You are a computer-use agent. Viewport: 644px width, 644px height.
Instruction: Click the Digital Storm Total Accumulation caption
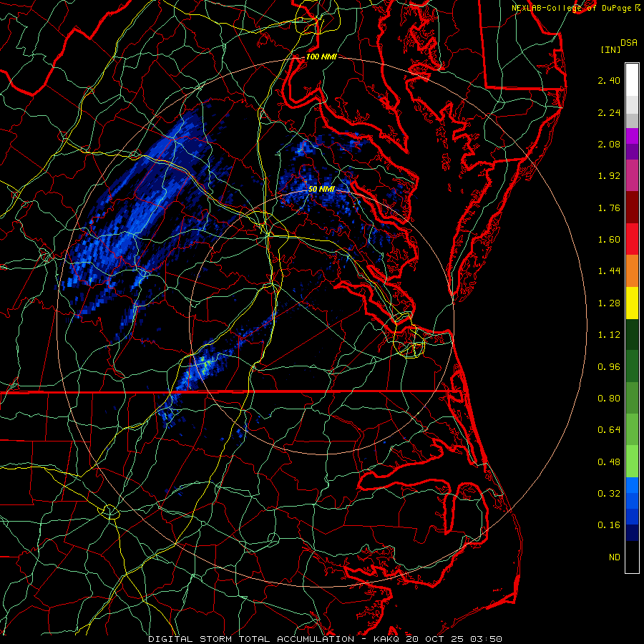click(325, 639)
